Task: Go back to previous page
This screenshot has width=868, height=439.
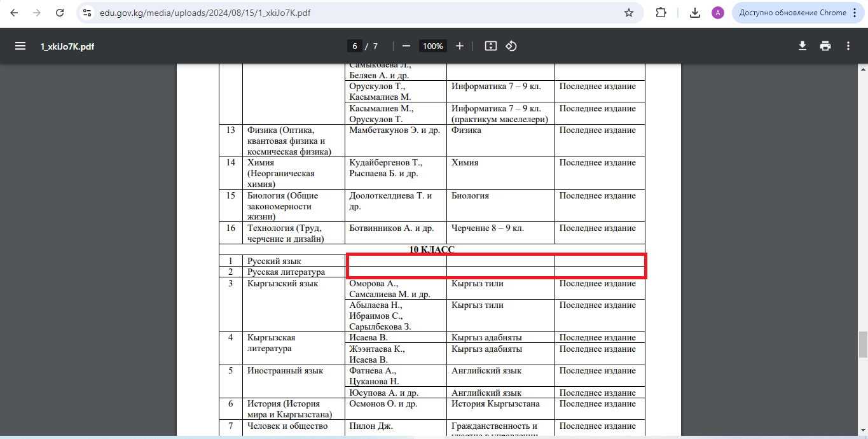Action: point(14,13)
